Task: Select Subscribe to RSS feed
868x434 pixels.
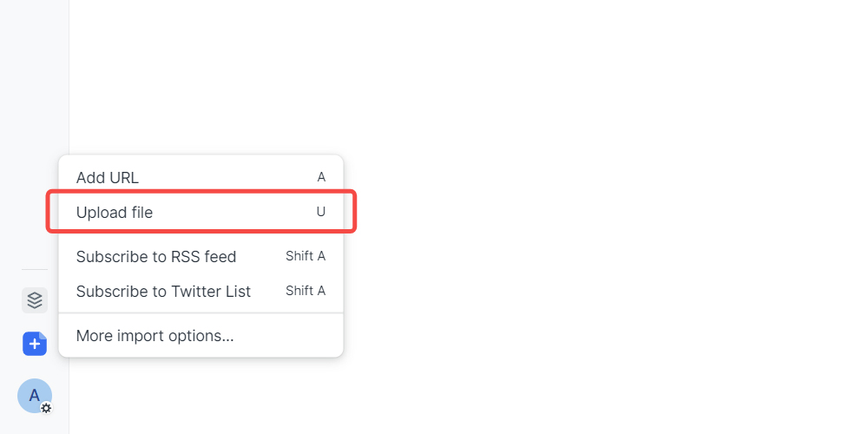Action: [x=156, y=257]
